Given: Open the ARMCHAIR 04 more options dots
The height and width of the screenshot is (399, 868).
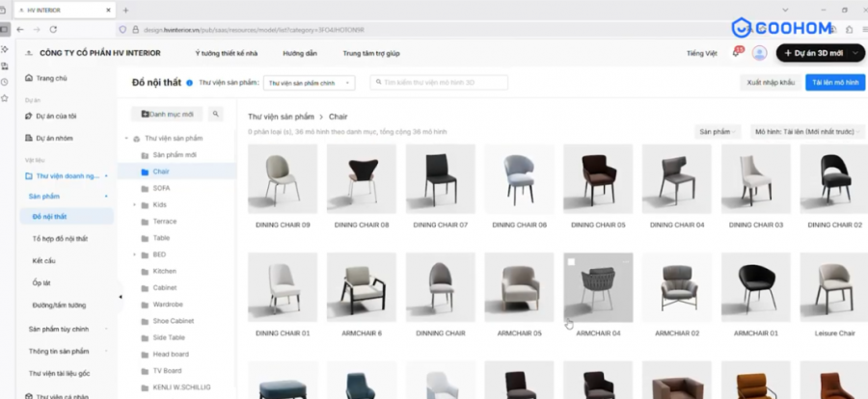Looking at the screenshot, I should pos(626,261).
